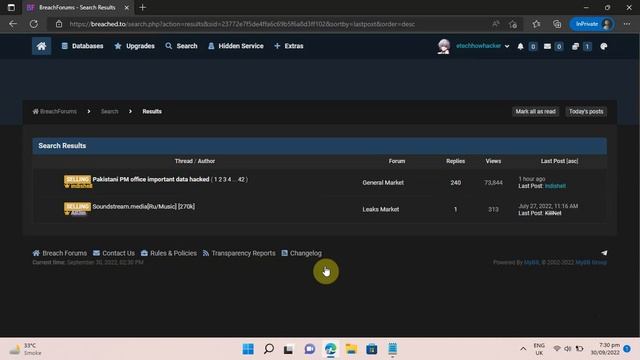Go to the forum Home icon
Image resolution: width=640 pixels, height=360 pixels.
point(41,46)
